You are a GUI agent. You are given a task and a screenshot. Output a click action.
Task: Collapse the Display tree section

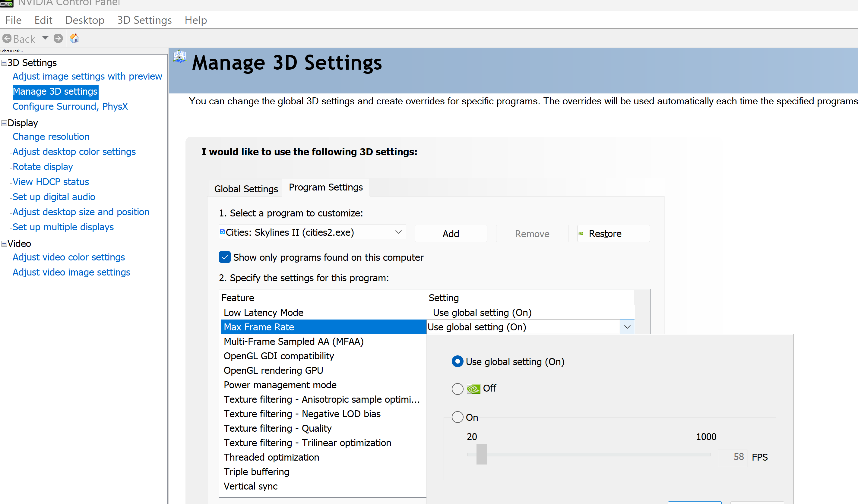tap(4, 123)
